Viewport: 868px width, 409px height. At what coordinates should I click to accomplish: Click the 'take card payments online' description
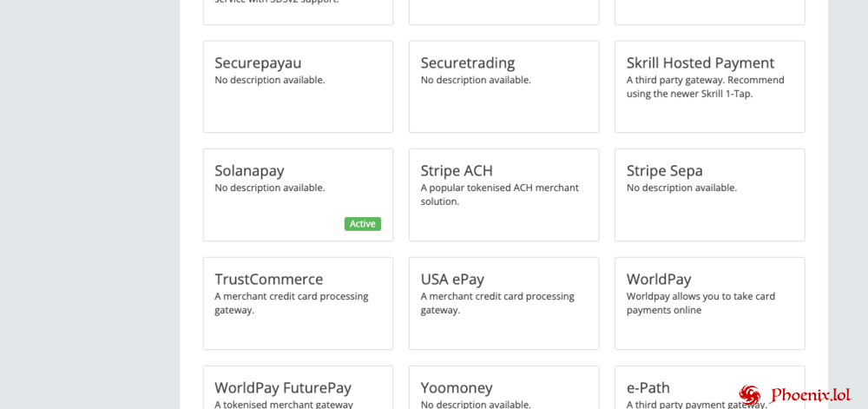pyautogui.click(x=700, y=303)
